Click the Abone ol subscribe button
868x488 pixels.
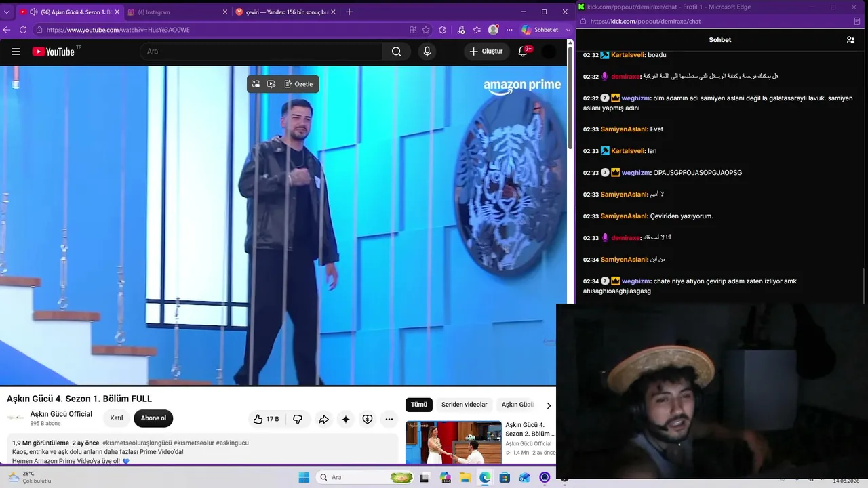coord(153,418)
